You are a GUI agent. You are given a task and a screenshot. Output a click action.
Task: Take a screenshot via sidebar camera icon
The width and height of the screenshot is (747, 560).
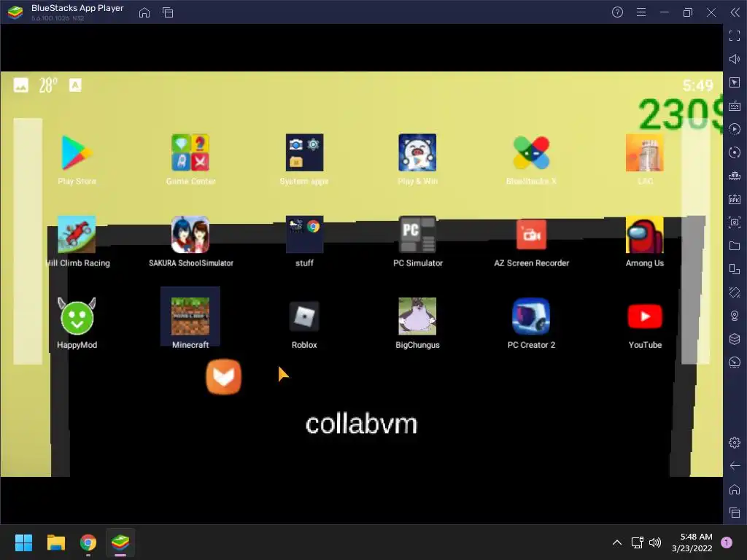coord(735,222)
